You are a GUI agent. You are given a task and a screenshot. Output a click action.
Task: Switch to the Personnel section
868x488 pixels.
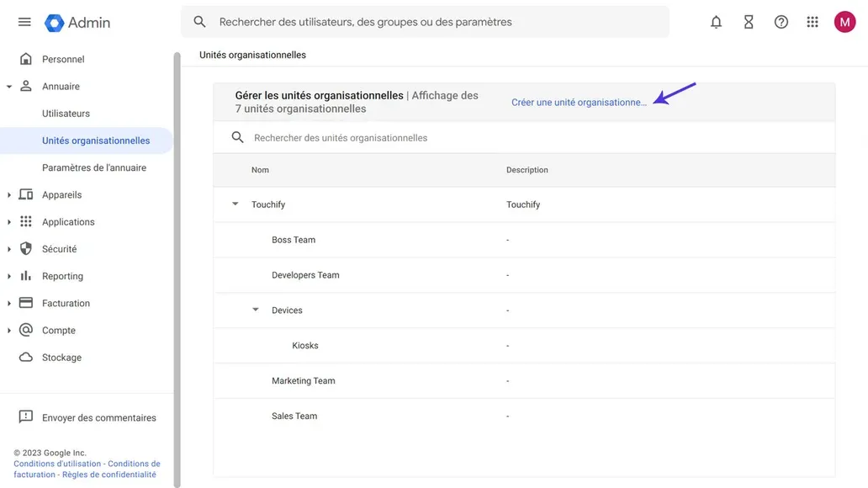(63, 59)
